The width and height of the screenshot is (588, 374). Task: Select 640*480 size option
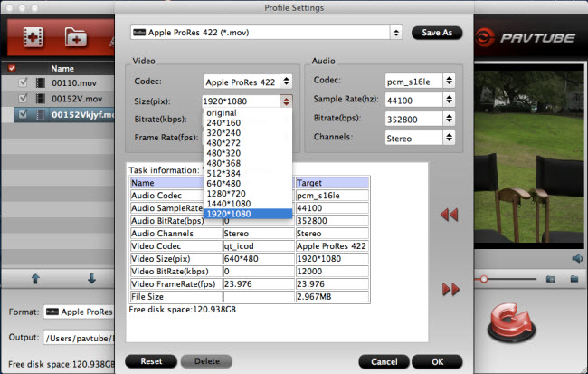click(x=248, y=184)
